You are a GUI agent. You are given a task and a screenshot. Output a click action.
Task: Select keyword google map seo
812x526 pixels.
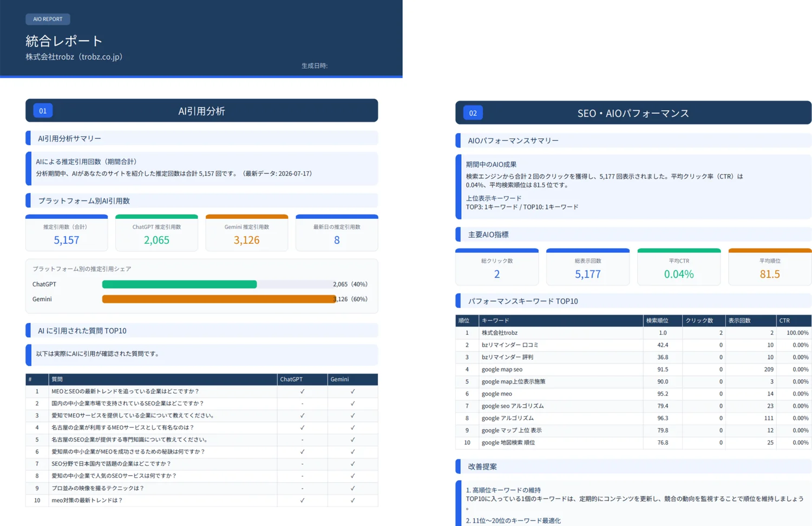click(x=502, y=369)
